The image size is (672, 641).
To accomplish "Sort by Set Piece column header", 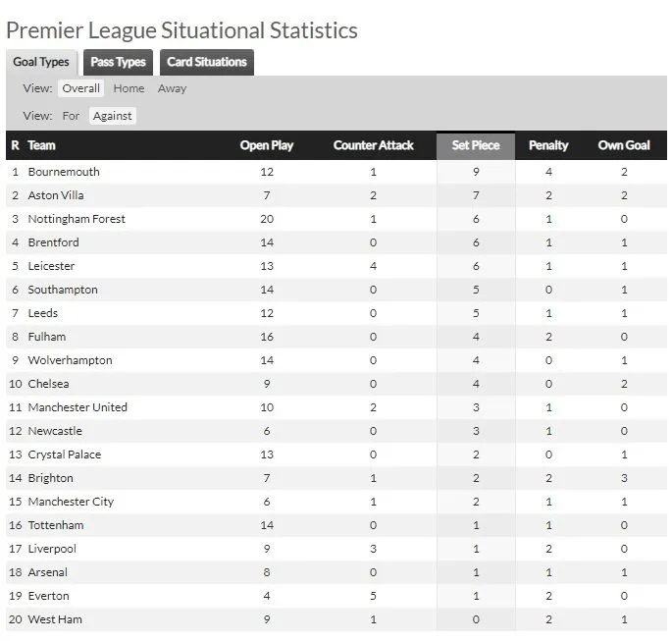I will pyautogui.click(x=475, y=145).
